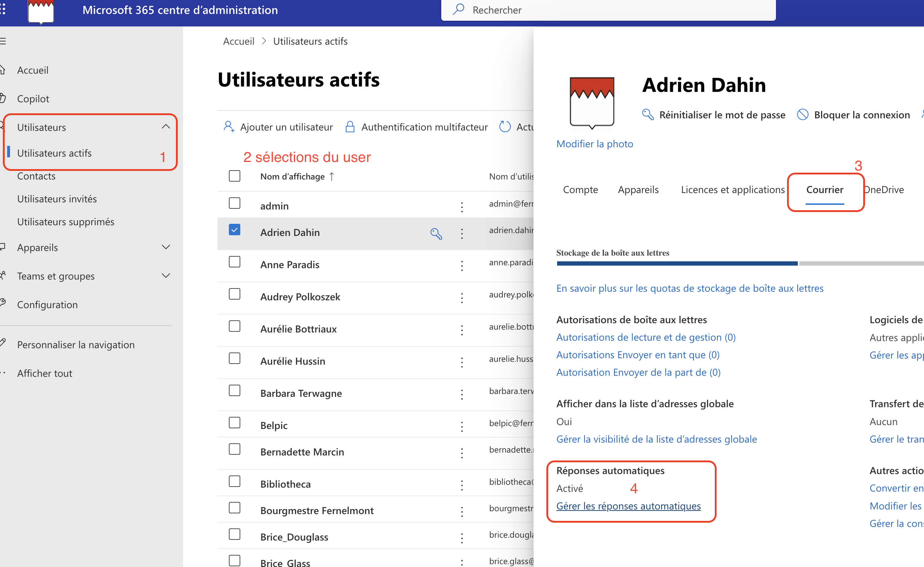Image resolution: width=924 pixels, height=567 pixels.
Task: Click the Modifier la photo link
Action: (x=594, y=144)
